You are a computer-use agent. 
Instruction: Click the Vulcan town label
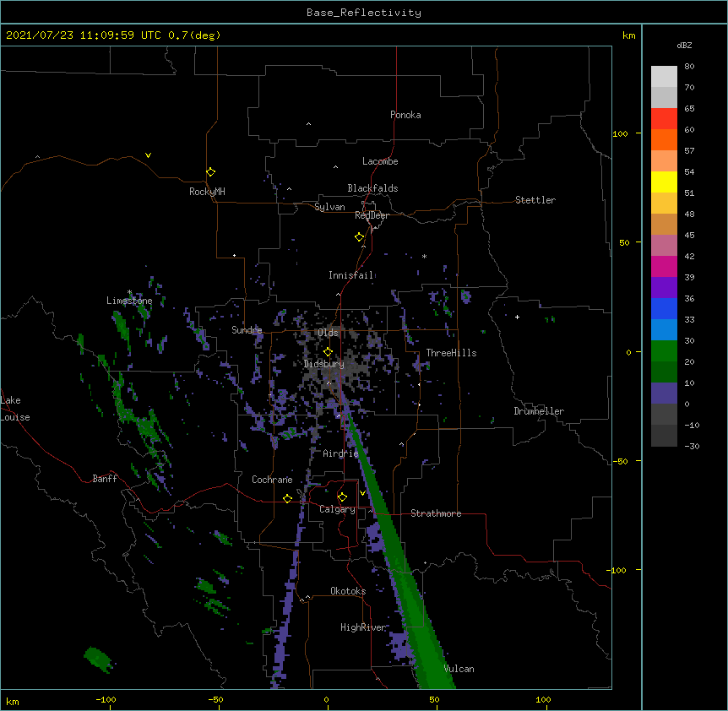459,669
